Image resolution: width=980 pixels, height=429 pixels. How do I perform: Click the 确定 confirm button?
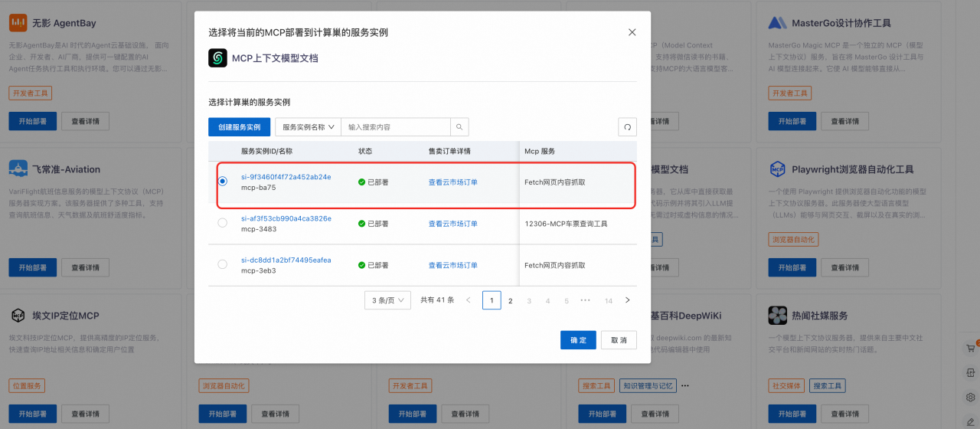[x=578, y=340]
